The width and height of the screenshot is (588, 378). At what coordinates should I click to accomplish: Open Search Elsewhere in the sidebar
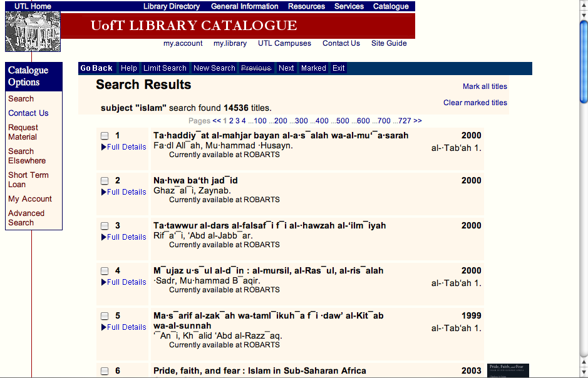tap(27, 156)
